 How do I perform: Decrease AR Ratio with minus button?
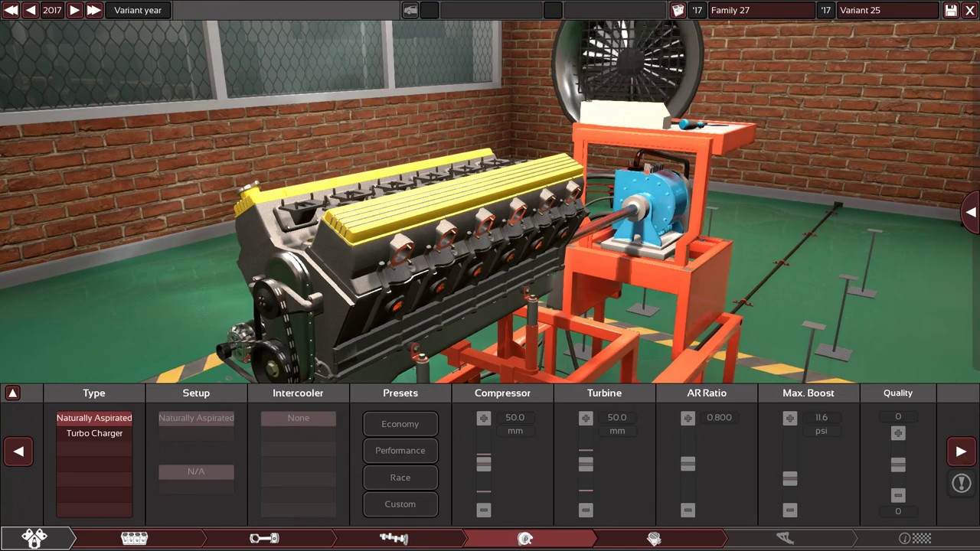(688, 510)
